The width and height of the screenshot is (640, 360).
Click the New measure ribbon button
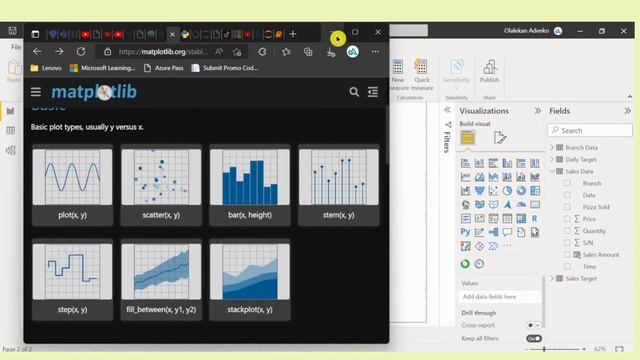(398, 75)
